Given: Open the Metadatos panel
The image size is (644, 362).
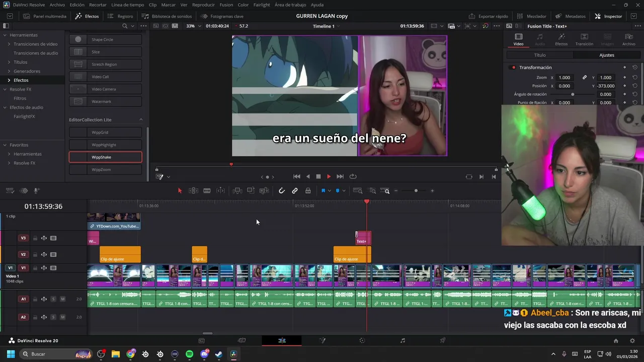Looking at the screenshot, I should pyautogui.click(x=571, y=16).
